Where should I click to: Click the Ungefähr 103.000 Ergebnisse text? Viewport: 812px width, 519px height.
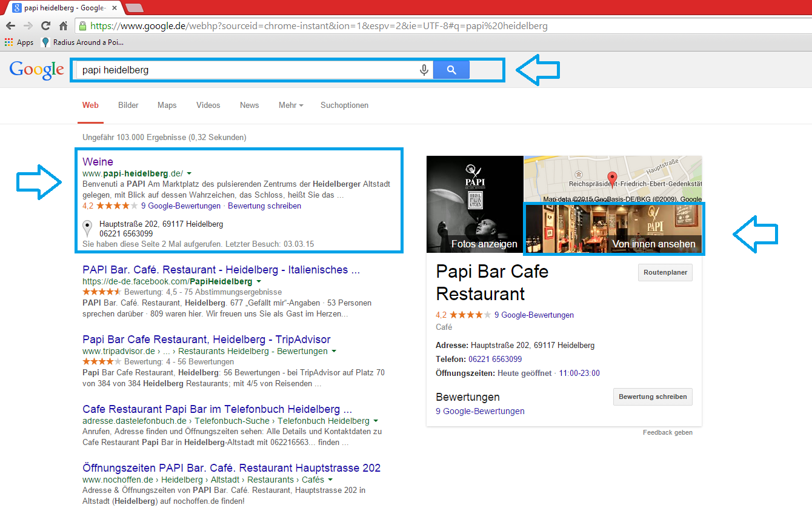[x=164, y=138]
